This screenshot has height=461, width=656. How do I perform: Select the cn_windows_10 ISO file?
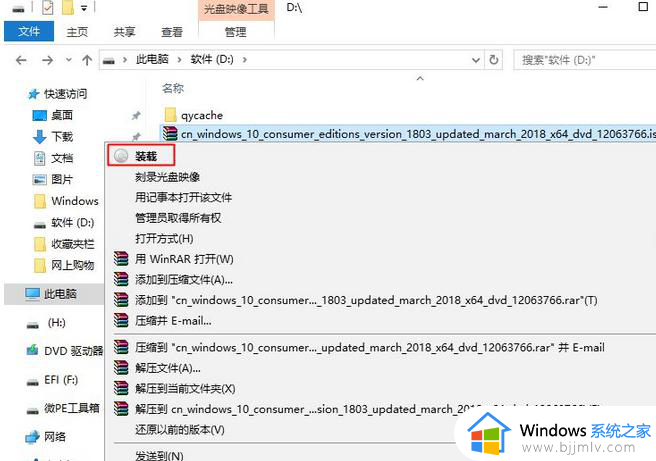coord(408,133)
